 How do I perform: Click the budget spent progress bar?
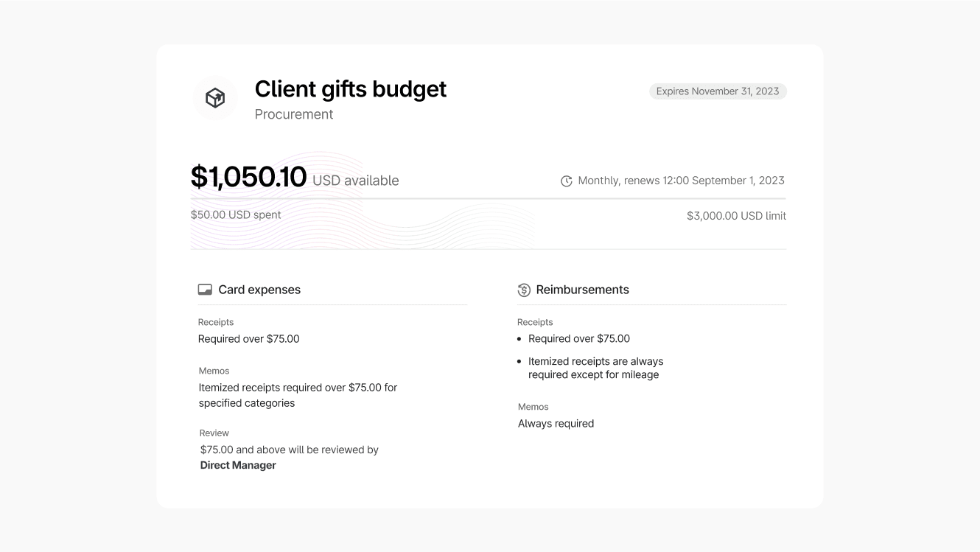[488, 199]
